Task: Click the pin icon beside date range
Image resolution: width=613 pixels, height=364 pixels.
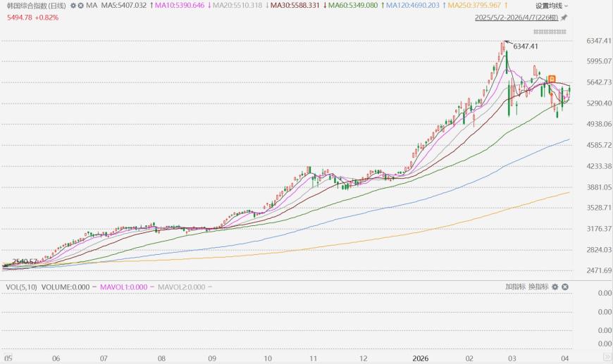Action: click(x=564, y=16)
